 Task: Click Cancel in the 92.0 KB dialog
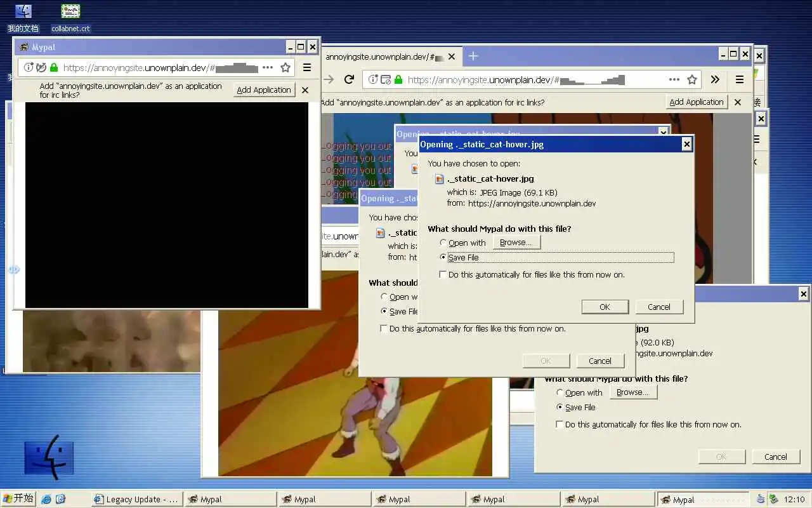pos(776,457)
